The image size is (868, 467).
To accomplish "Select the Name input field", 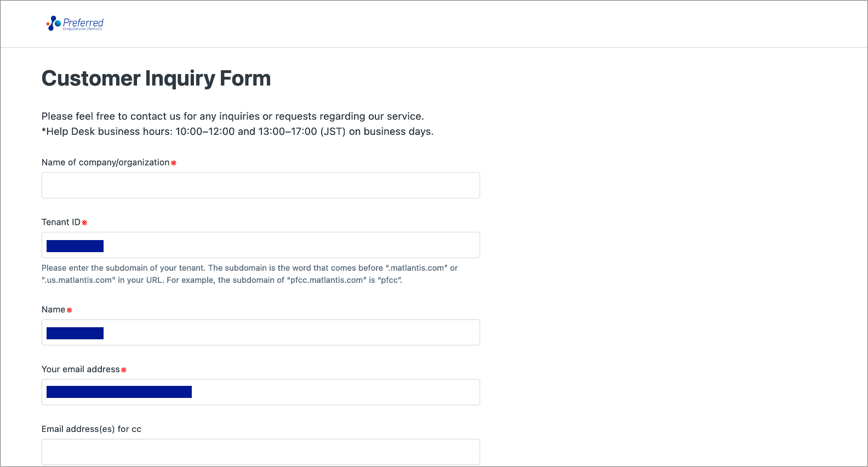I will coord(290,333).
